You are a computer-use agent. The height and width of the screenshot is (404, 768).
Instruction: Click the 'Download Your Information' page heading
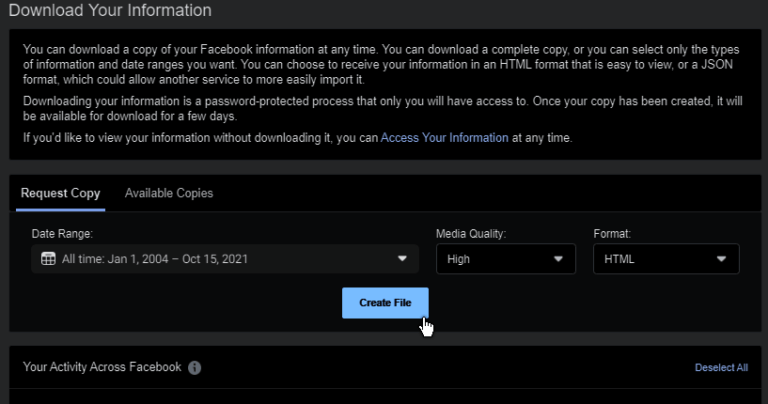point(110,10)
